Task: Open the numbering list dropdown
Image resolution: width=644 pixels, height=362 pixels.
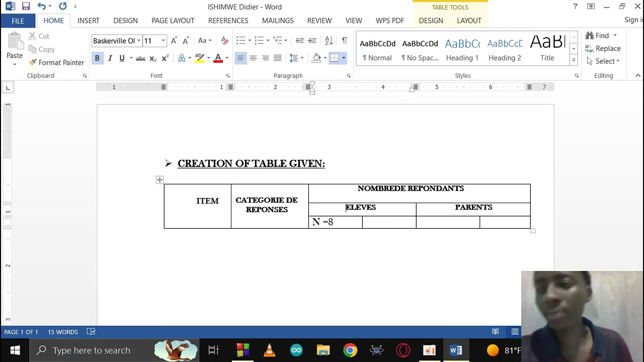Action: click(x=268, y=41)
